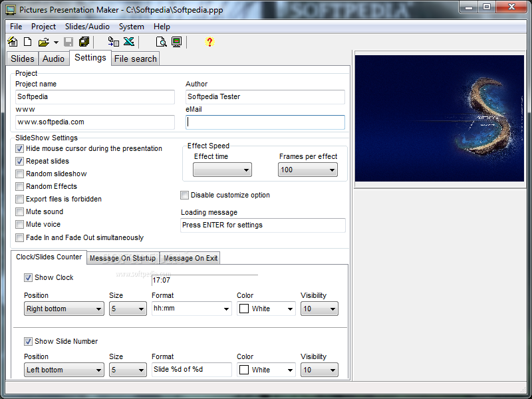Run presentation with the monitor icon

pos(177,42)
